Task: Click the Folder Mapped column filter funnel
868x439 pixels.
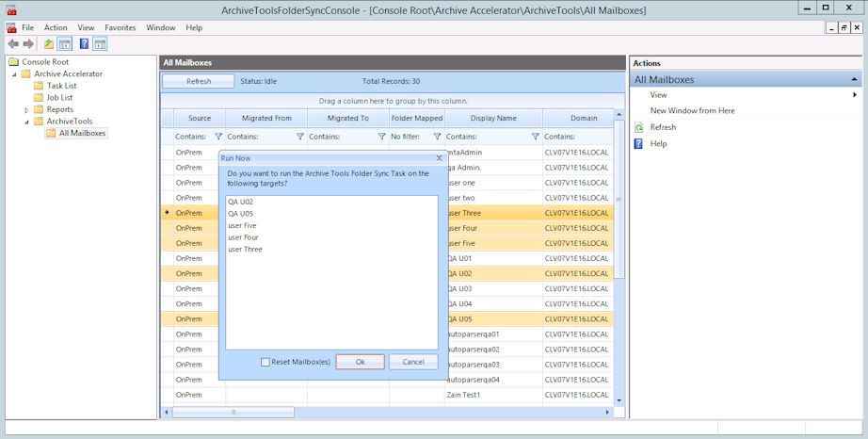Action: [437, 137]
